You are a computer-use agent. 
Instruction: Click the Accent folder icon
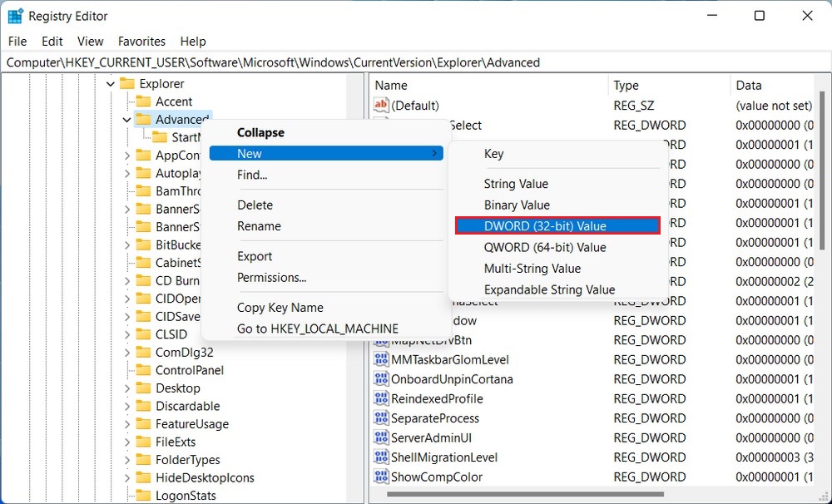click(143, 101)
